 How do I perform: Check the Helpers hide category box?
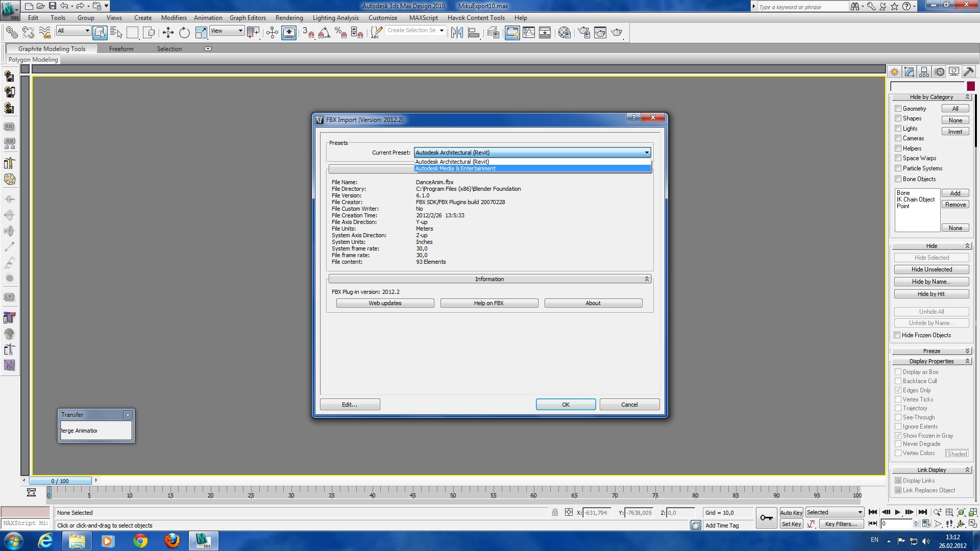[x=898, y=148]
